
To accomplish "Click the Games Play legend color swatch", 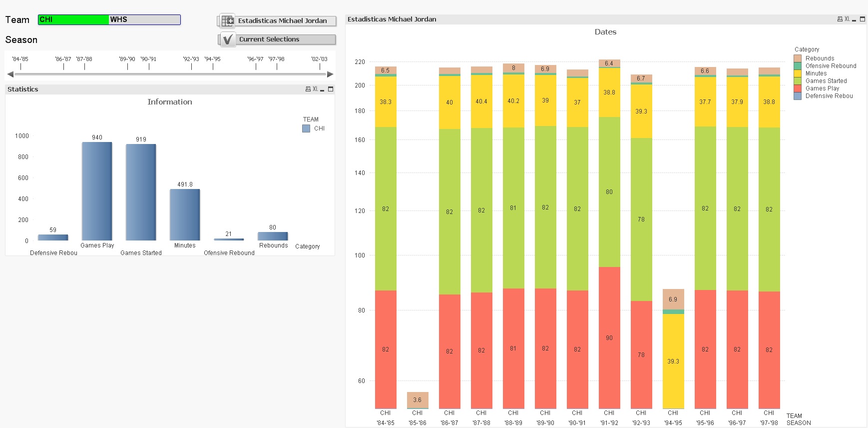I will pyautogui.click(x=798, y=88).
